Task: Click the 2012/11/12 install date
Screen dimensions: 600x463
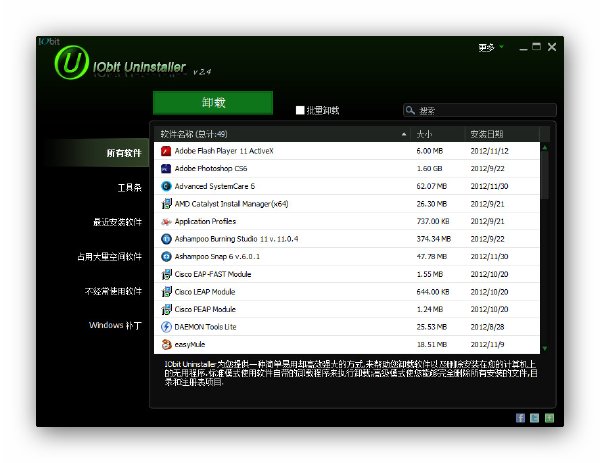Action: (489, 151)
